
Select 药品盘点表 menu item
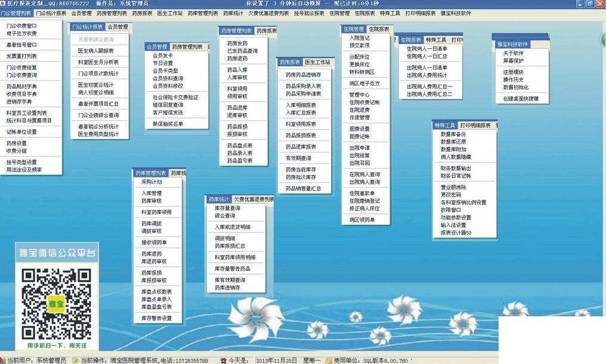pos(240,145)
